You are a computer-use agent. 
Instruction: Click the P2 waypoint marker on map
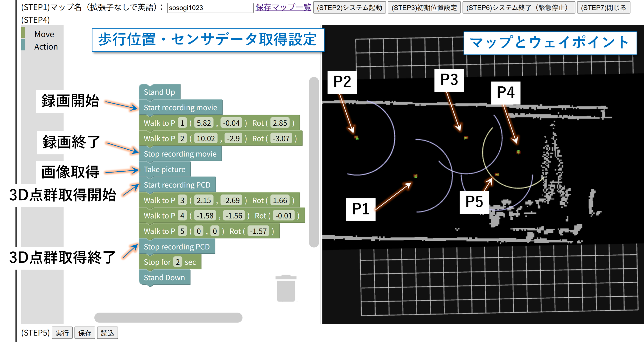tap(357, 138)
